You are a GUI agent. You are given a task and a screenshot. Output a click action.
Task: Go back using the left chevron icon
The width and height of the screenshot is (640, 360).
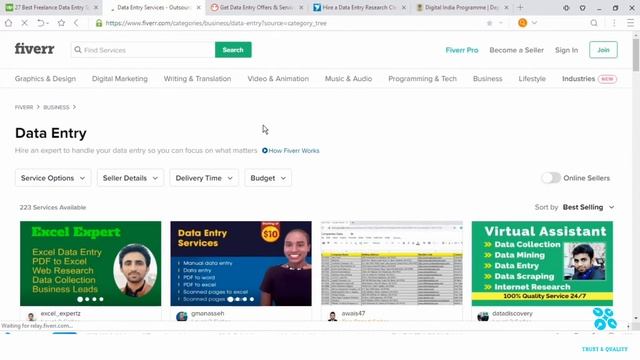[x=76, y=23]
